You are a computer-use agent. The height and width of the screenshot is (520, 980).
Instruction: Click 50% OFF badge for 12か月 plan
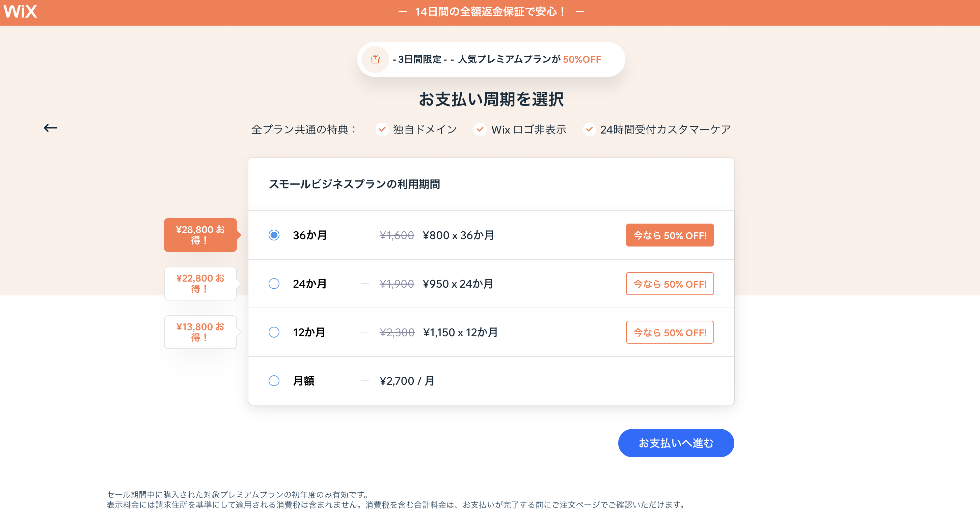[670, 332]
